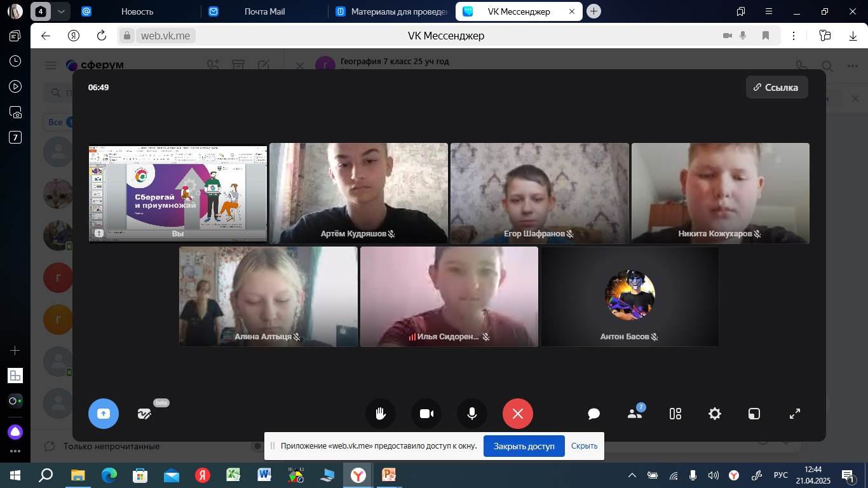Open Alice assistant in sidebar

(x=15, y=432)
